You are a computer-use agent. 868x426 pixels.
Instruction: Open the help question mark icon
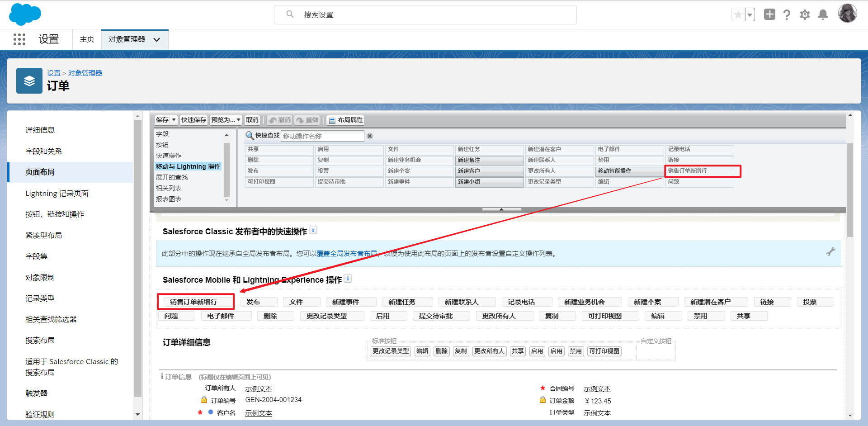(787, 15)
